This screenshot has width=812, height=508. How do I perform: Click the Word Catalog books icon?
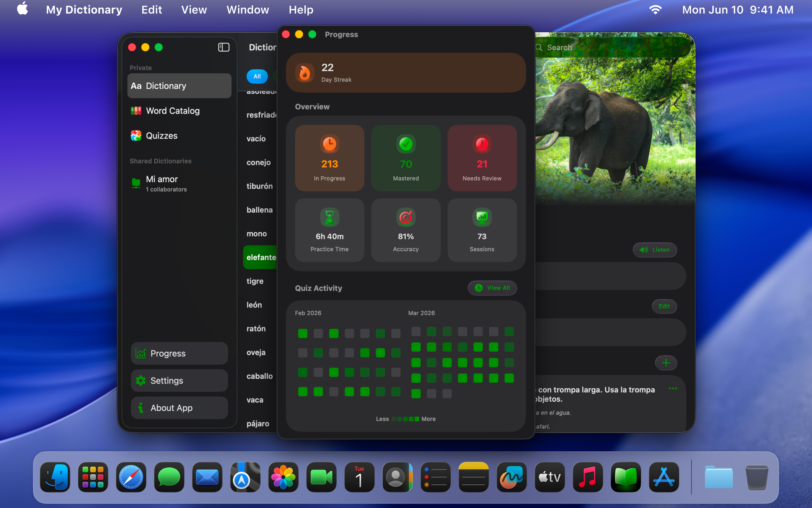click(136, 111)
